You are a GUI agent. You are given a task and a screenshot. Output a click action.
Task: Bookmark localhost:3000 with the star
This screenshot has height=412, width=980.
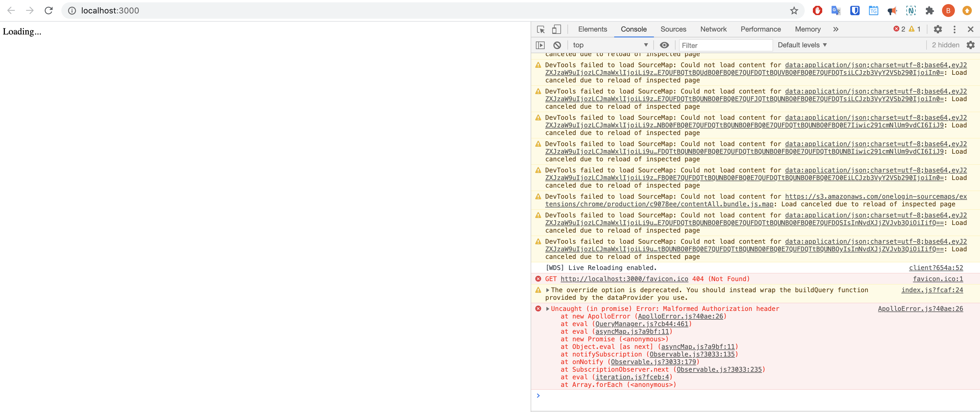(794, 10)
